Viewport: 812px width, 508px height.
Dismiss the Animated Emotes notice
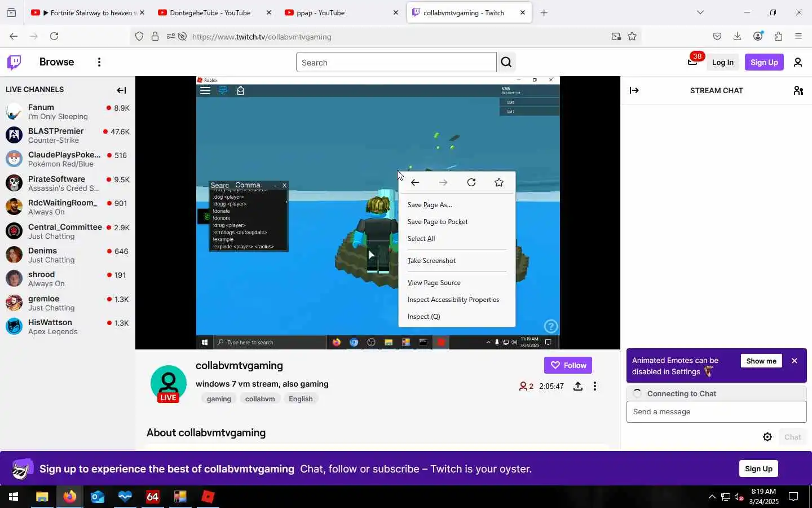pyautogui.click(x=795, y=361)
